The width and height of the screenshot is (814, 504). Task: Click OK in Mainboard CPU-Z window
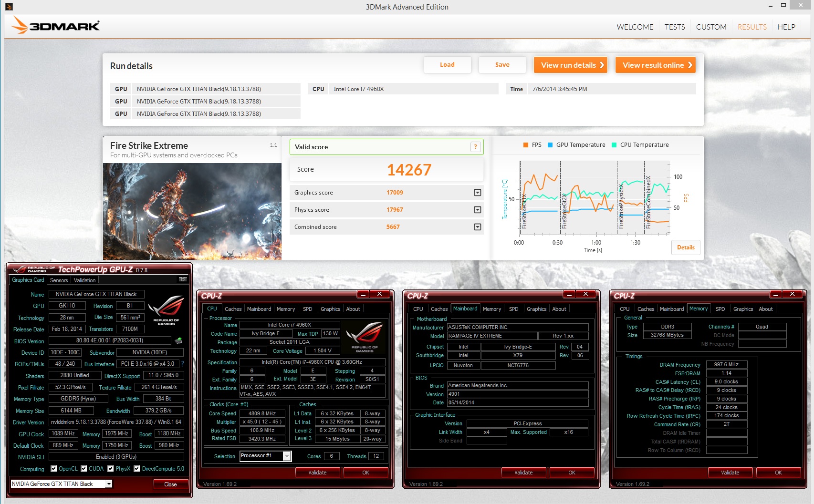point(572,473)
